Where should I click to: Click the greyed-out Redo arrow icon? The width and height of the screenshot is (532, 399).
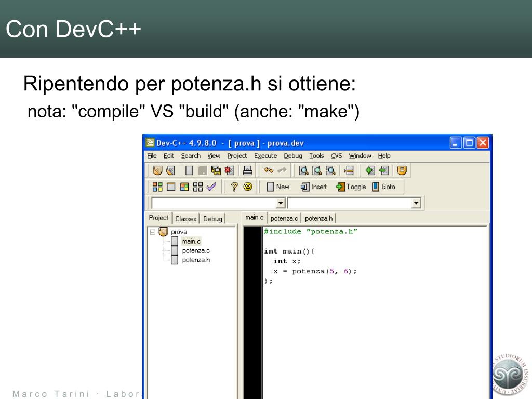click(282, 170)
